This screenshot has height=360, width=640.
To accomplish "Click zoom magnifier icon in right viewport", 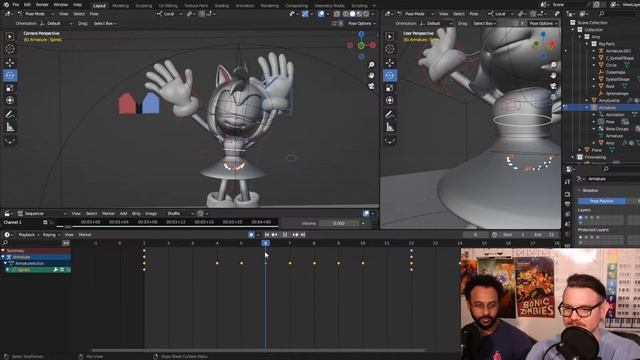I will pyautogui.click(x=553, y=65).
